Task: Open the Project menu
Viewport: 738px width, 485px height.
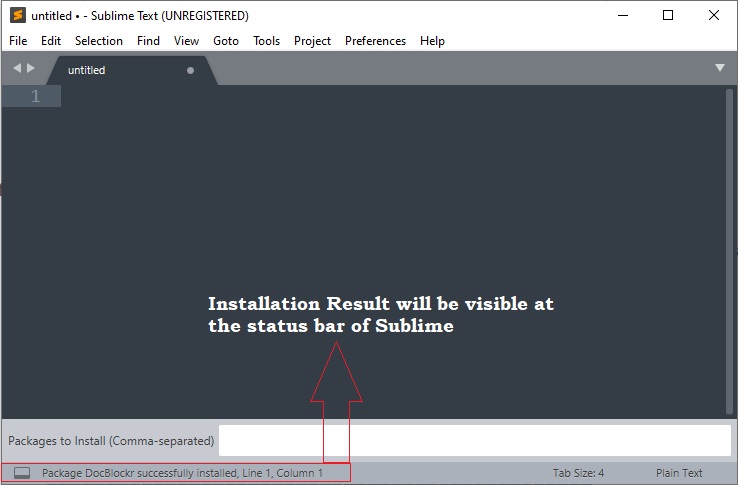Action: coord(313,41)
